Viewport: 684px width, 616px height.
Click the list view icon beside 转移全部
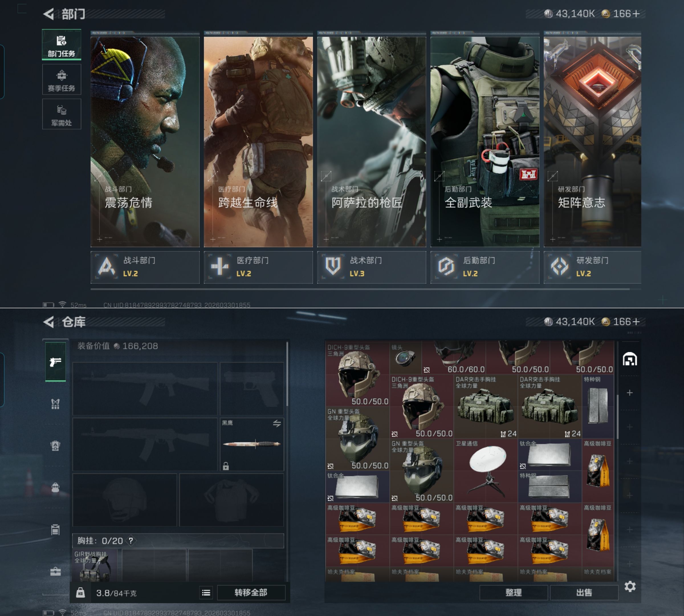(x=206, y=592)
